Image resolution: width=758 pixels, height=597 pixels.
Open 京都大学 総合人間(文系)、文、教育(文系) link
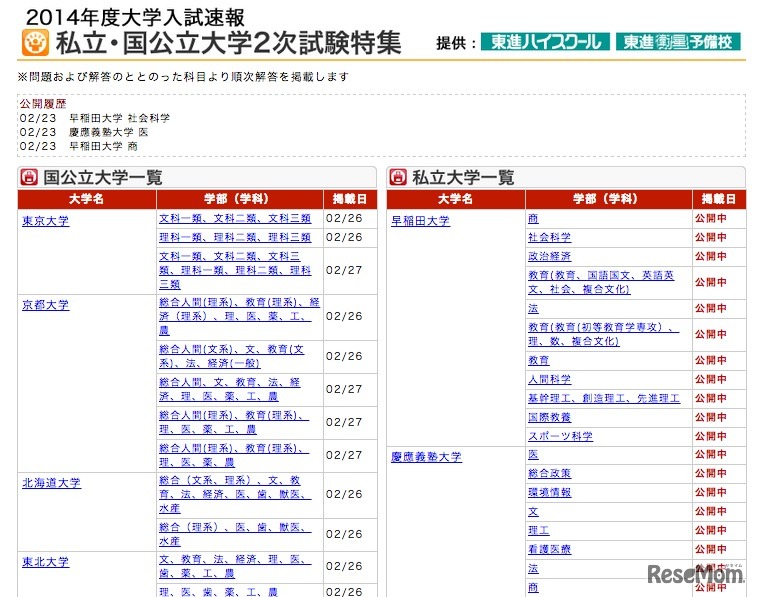click(x=232, y=356)
